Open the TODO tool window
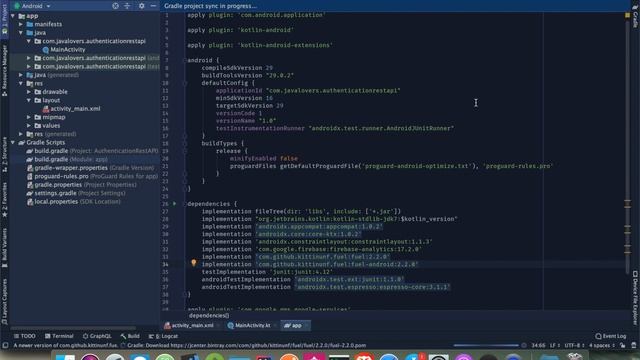 pos(24,336)
